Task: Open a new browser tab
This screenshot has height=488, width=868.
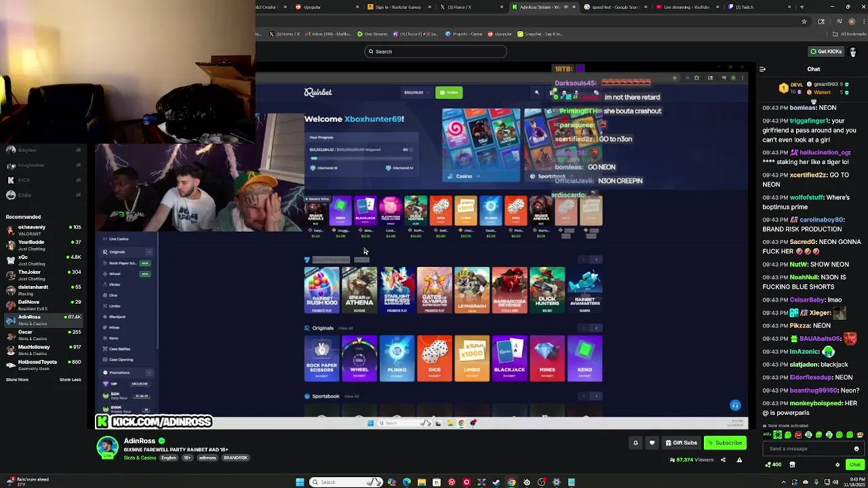Action: coord(802,7)
